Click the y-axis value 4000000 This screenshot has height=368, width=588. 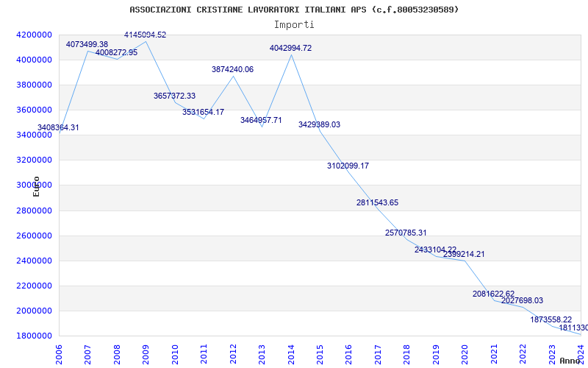coord(34,60)
